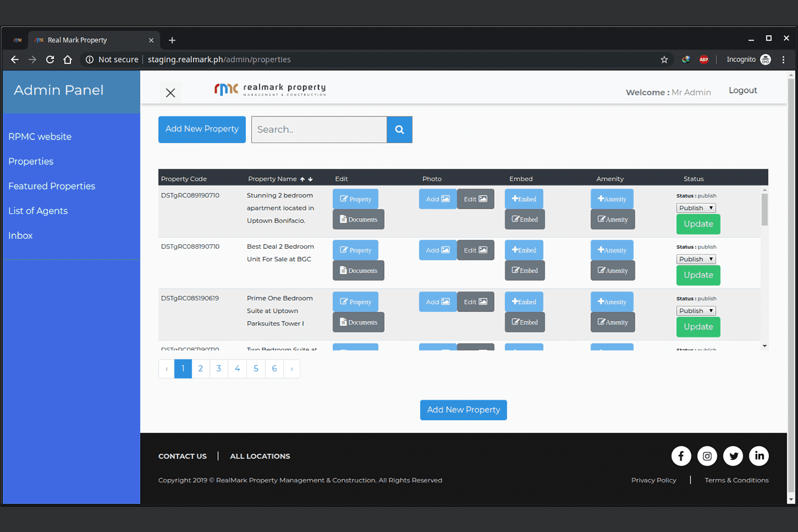Screen dimensions: 798x532
Task: Click the colorful extension icon left of ABP
Action: pos(686,59)
